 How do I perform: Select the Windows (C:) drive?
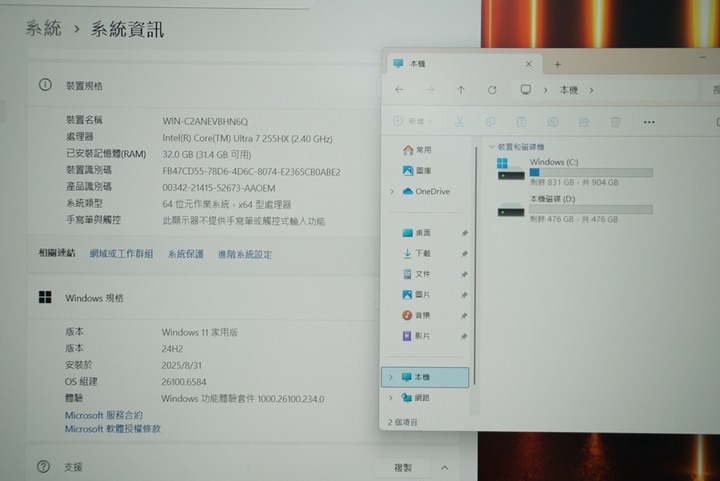[574, 171]
